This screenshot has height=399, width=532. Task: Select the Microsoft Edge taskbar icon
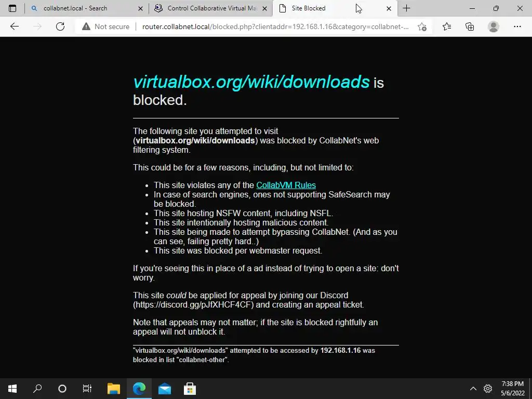pos(139,389)
